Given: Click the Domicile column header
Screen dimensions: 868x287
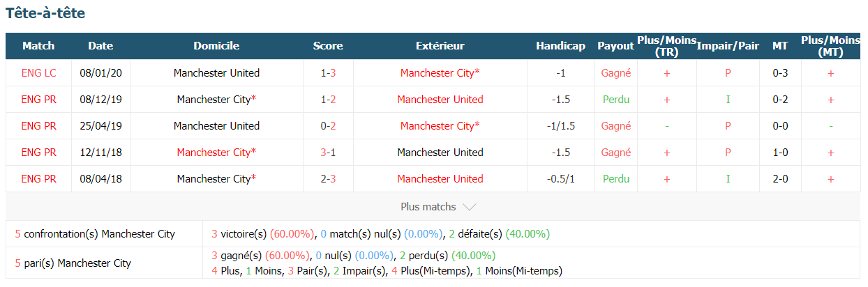Looking at the screenshot, I should click(216, 46).
